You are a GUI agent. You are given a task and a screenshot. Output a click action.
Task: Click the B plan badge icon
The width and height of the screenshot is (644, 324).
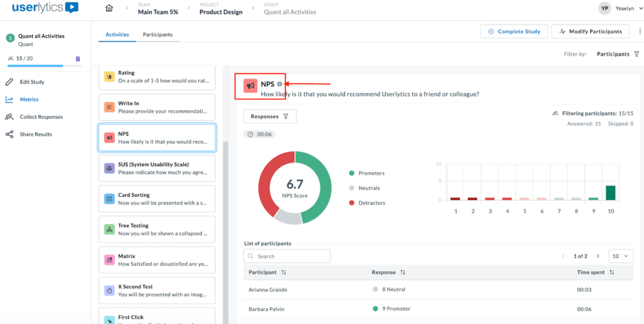click(x=78, y=59)
